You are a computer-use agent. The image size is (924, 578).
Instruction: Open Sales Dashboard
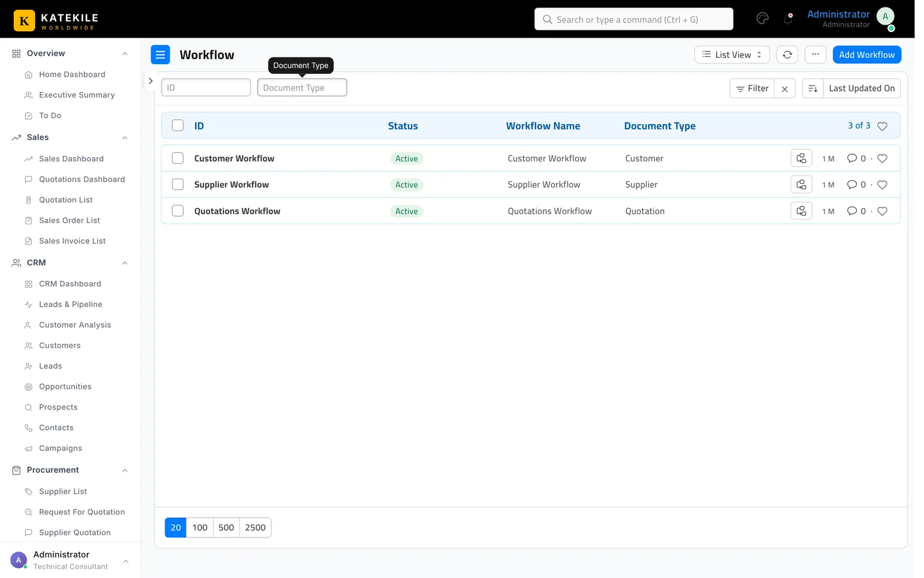coord(71,159)
